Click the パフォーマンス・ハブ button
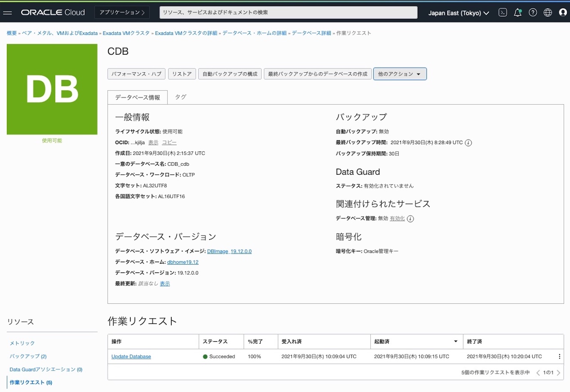The height and width of the screenshot is (392, 570). 136,74
